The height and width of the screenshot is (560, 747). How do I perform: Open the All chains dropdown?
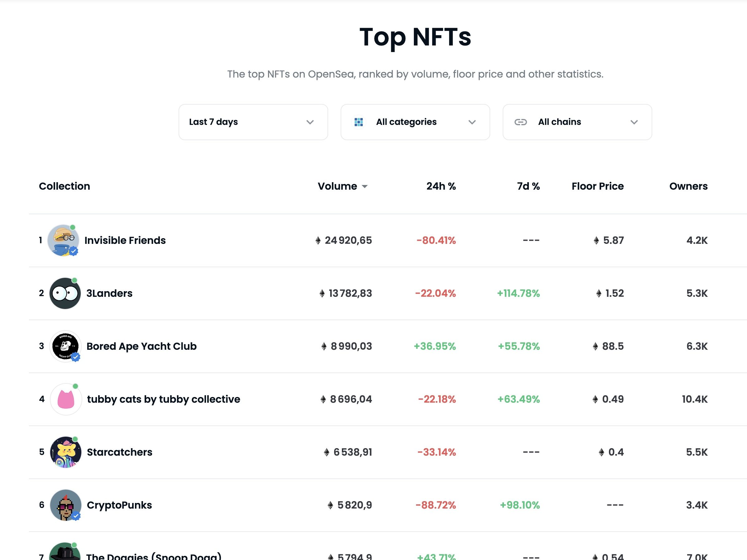click(x=577, y=122)
